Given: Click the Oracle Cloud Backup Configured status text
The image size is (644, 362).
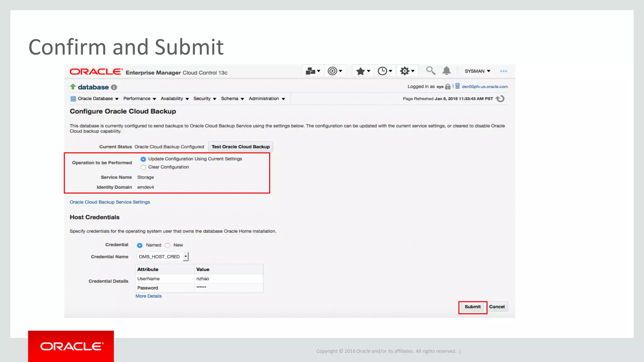Looking at the screenshot, I should 169,147.
